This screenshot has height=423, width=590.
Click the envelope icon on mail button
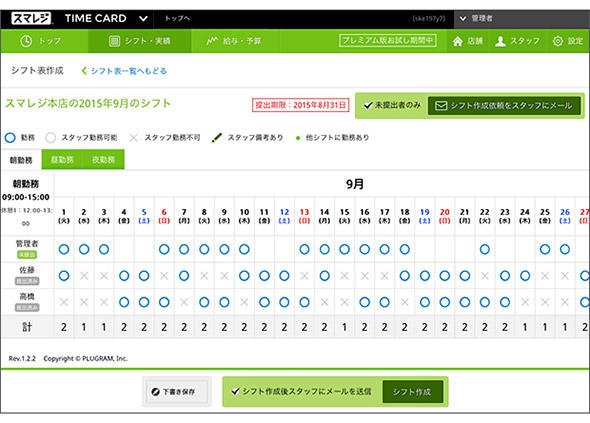click(441, 106)
